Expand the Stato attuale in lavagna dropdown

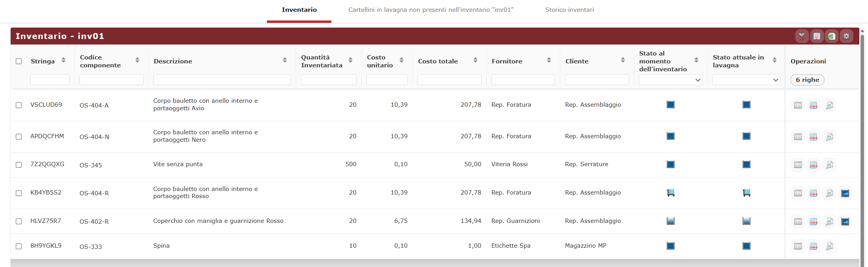746,80
